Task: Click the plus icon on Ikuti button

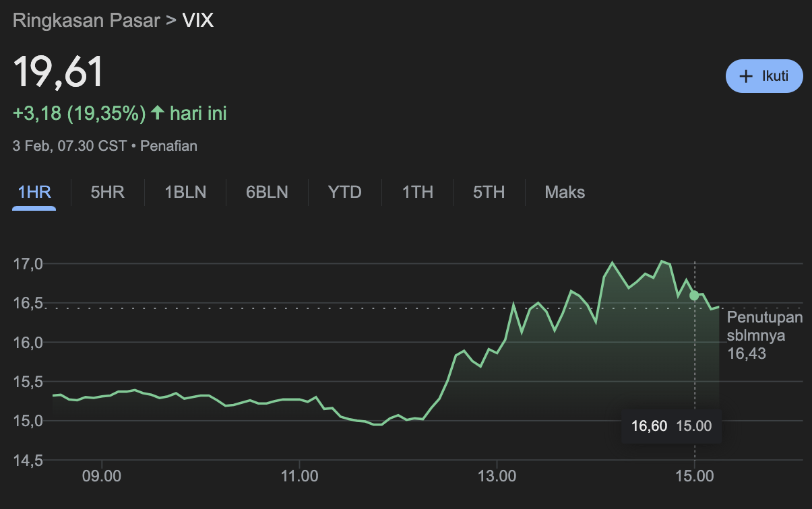Action: pyautogui.click(x=745, y=76)
